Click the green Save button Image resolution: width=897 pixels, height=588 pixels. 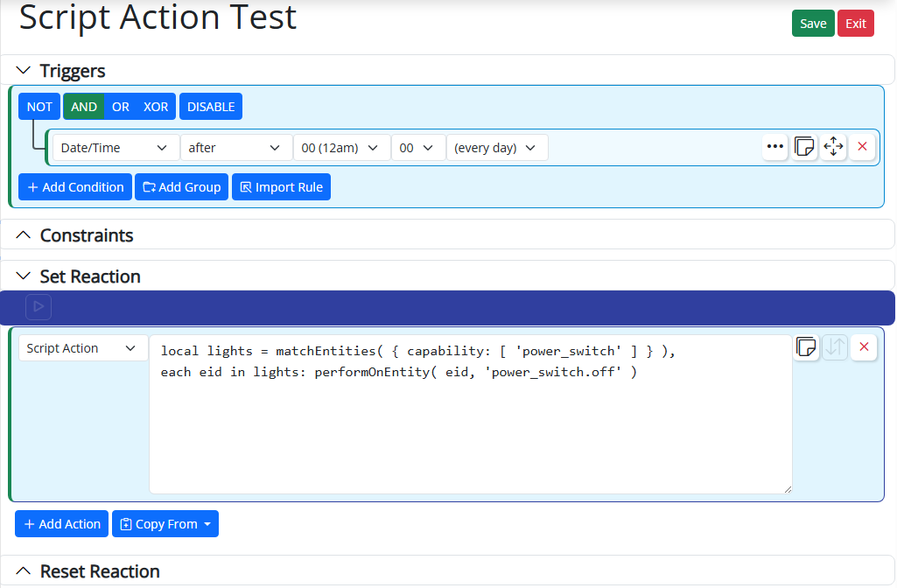(812, 24)
